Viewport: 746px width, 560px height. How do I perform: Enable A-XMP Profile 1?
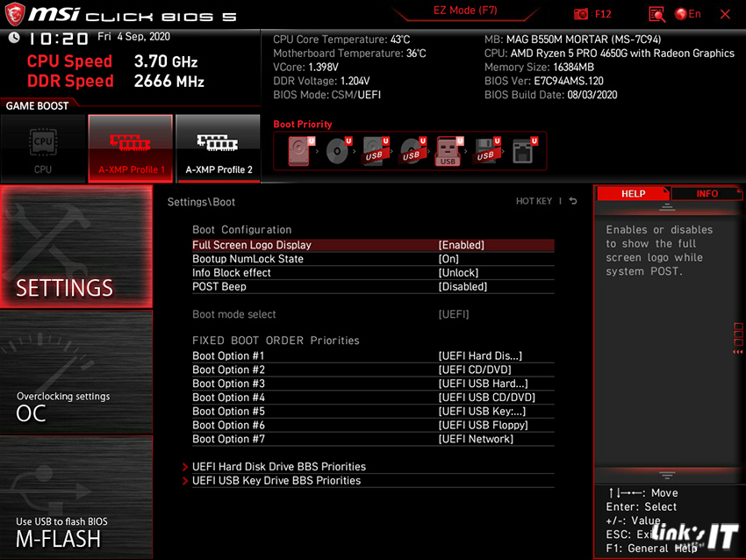click(x=131, y=148)
